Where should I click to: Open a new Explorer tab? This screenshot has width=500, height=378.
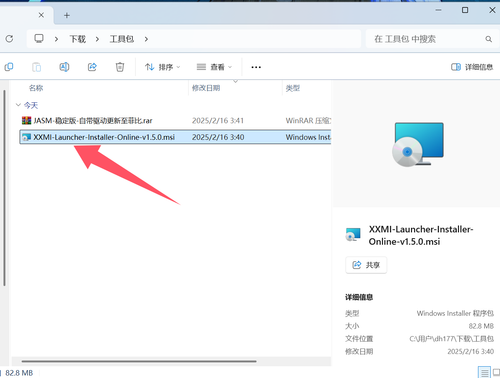(x=67, y=15)
